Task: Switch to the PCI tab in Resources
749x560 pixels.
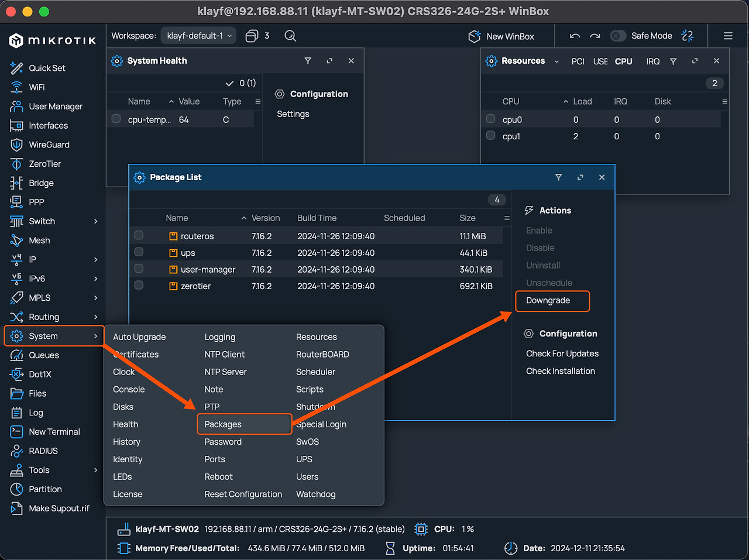Action: pyautogui.click(x=578, y=61)
